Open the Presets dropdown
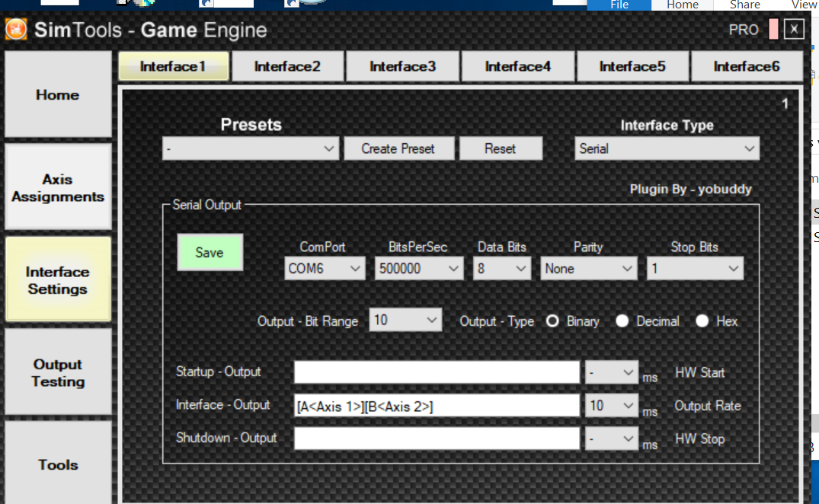Viewport: 819px width, 504px height. tap(251, 148)
